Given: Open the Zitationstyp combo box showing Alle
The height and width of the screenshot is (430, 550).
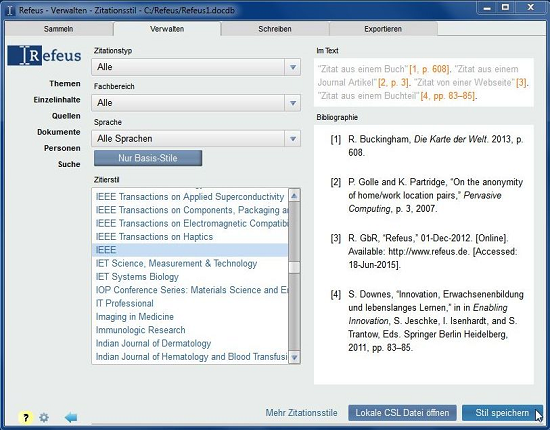Looking at the screenshot, I should pos(196,67).
